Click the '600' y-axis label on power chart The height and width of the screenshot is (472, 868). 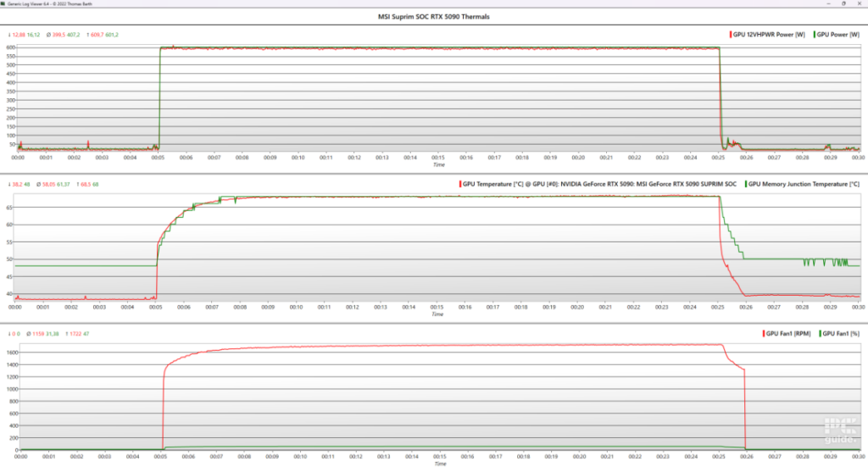(x=10, y=47)
